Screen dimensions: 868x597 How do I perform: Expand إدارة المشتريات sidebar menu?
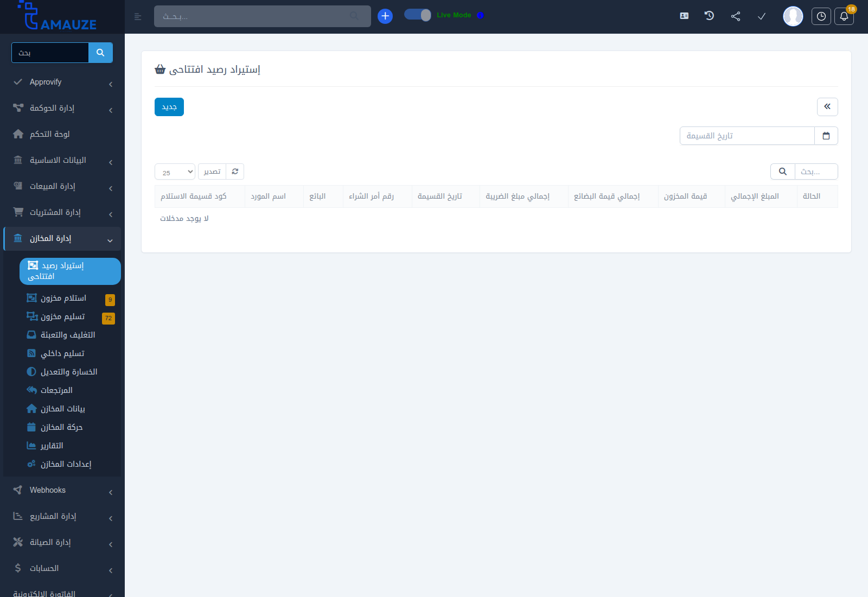62,213
